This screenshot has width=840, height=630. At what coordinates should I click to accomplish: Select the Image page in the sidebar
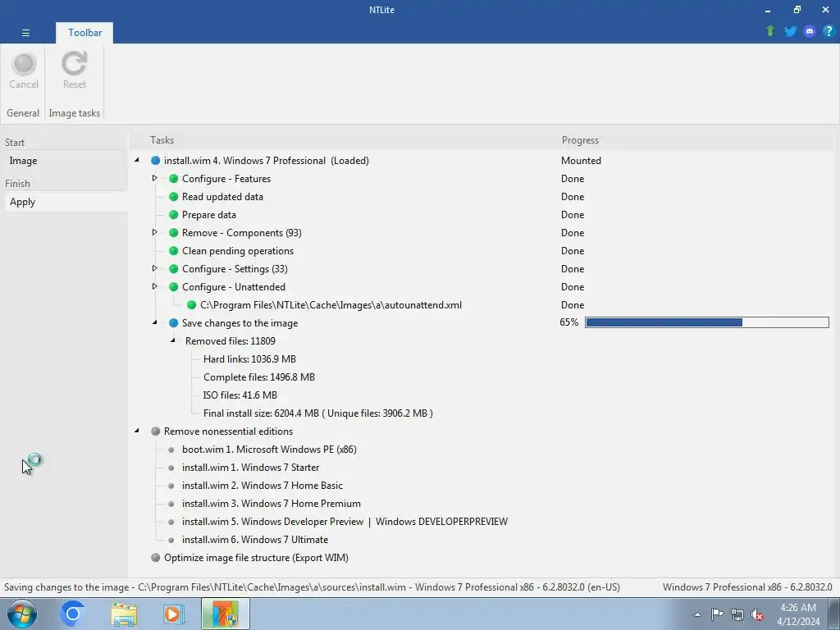[66, 161]
